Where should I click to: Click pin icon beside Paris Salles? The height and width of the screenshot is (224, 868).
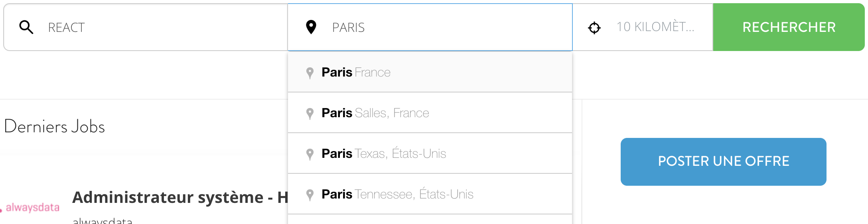[x=310, y=114]
